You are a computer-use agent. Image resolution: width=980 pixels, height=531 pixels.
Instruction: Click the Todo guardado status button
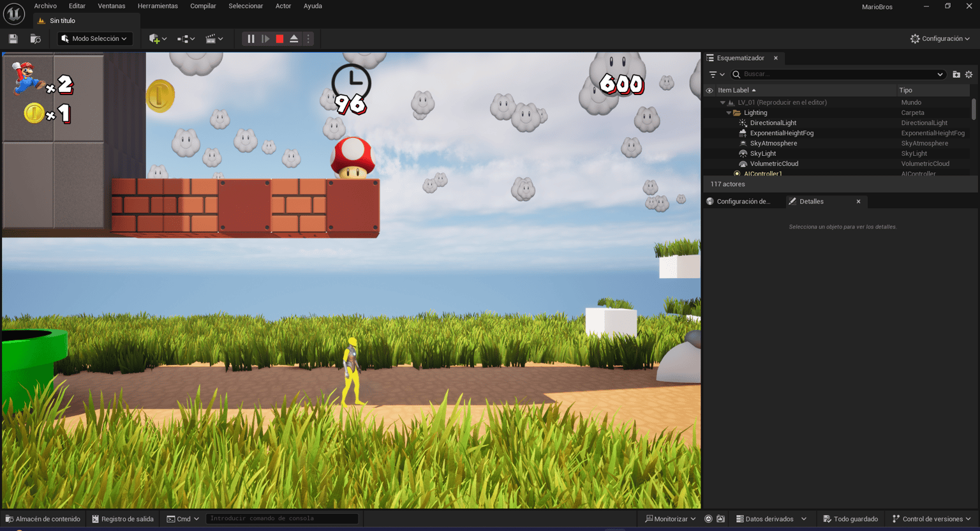click(x=850, y=519)
